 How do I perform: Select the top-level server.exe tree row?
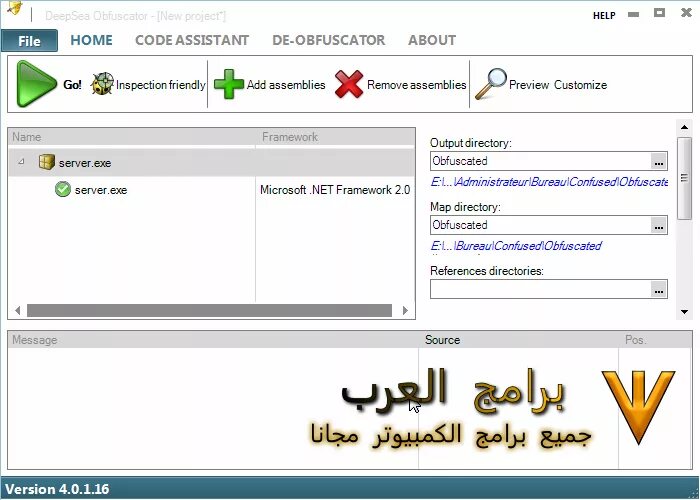tap(212, 162)
